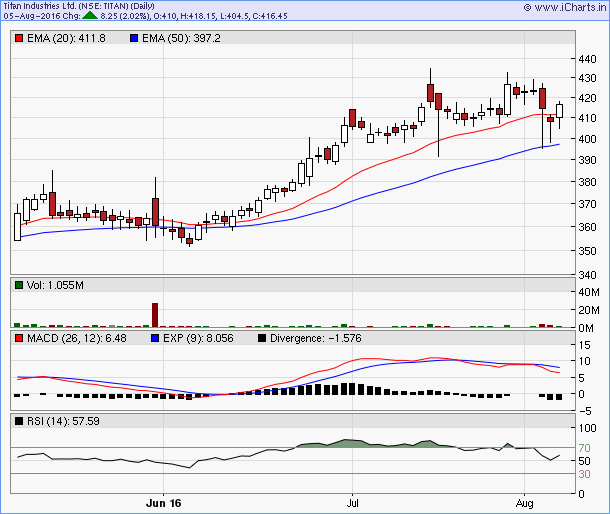Click the tall dark-red volume spike bar
The height and width of the screenshot is (514, 610).
[x=155, y=315]
